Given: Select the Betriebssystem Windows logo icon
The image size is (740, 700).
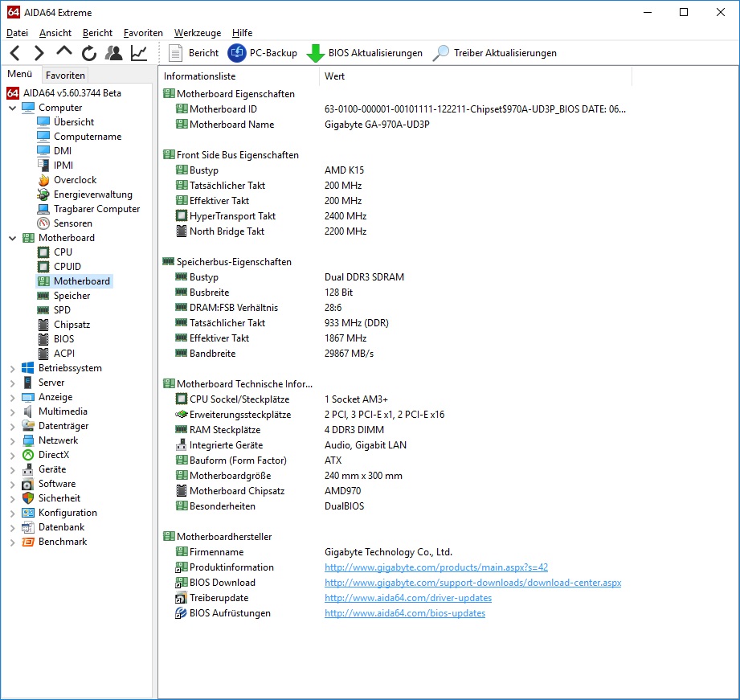Looking at the screenshot, I should 28,368.
